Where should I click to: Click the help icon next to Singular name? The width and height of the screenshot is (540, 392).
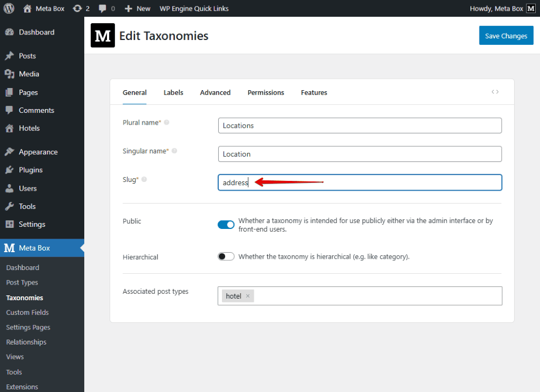[174, 151]
